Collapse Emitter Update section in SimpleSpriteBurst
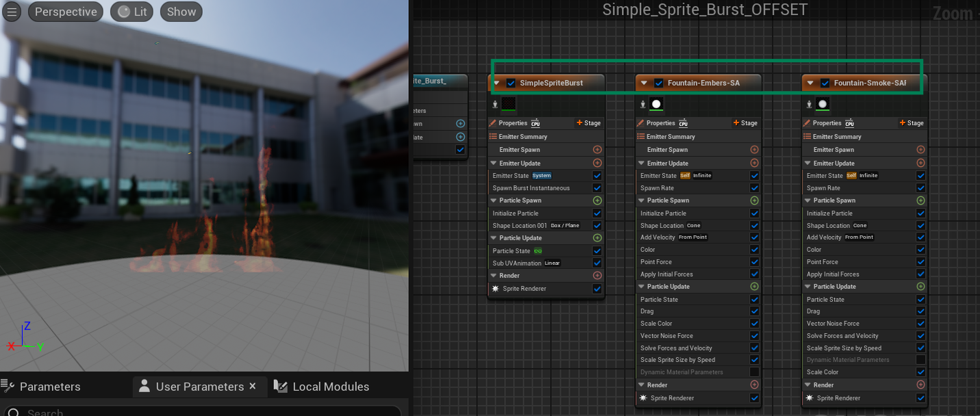980x416 pixels. (494, 163)
